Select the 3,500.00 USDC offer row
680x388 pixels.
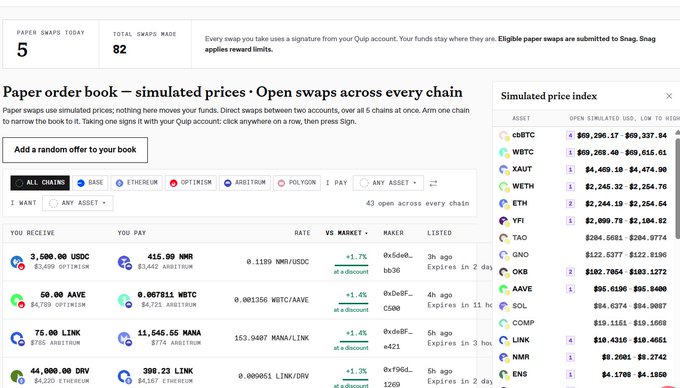(x=247, y=262)
